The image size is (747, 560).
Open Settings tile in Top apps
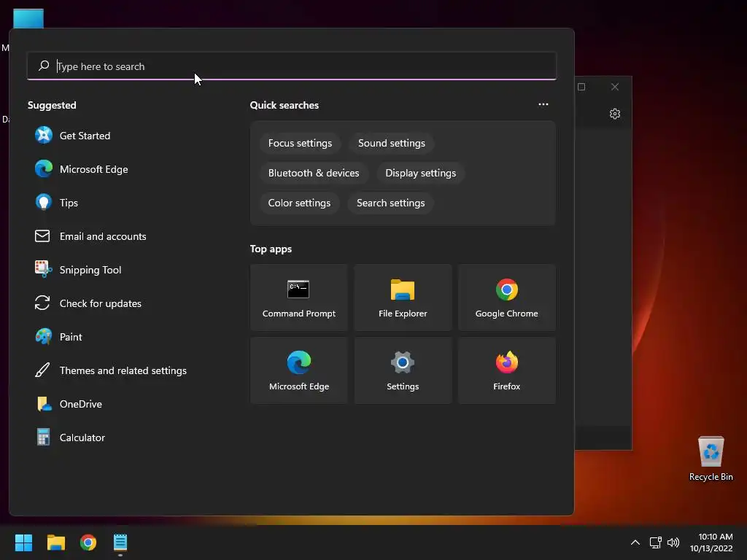pos(403,370)
